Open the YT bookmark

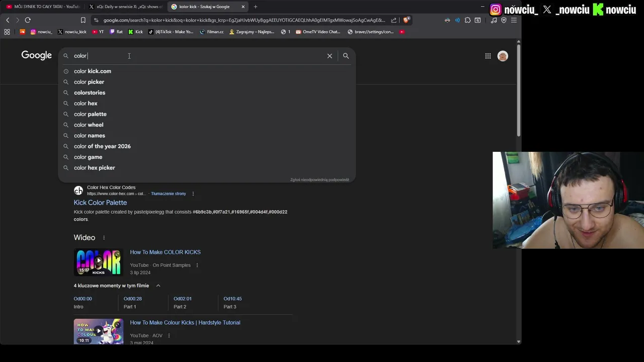(x=98, y=32)
